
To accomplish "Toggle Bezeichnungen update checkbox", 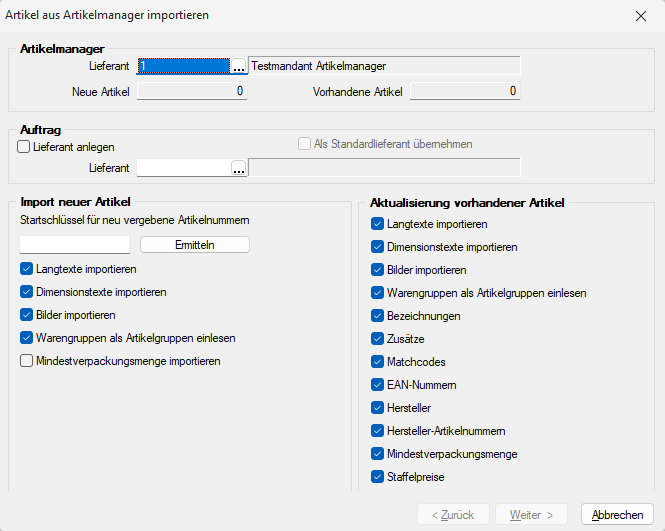I will point(377,316).
